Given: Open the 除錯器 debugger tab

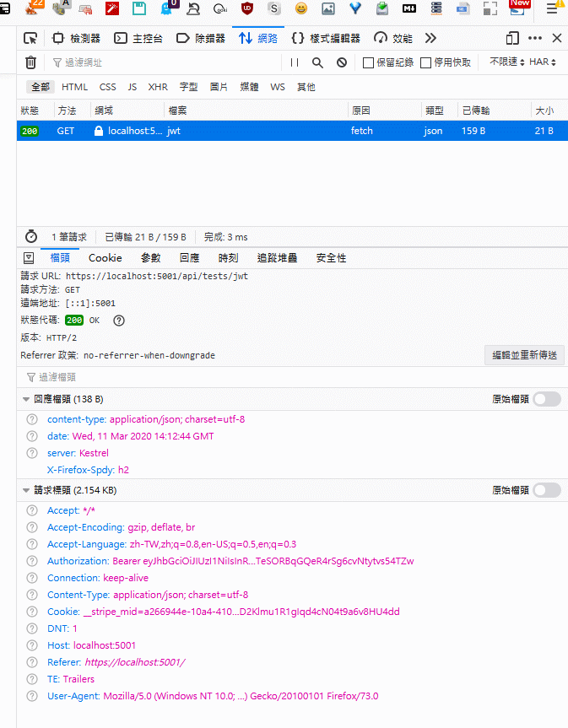Looking at the screenshot, I should point(201,39).
